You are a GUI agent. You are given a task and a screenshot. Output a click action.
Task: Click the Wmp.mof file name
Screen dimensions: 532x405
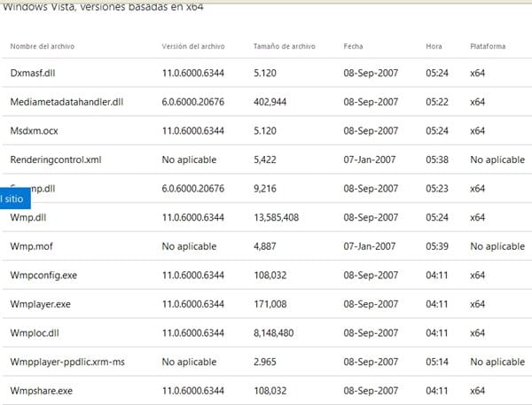[31, 246]
